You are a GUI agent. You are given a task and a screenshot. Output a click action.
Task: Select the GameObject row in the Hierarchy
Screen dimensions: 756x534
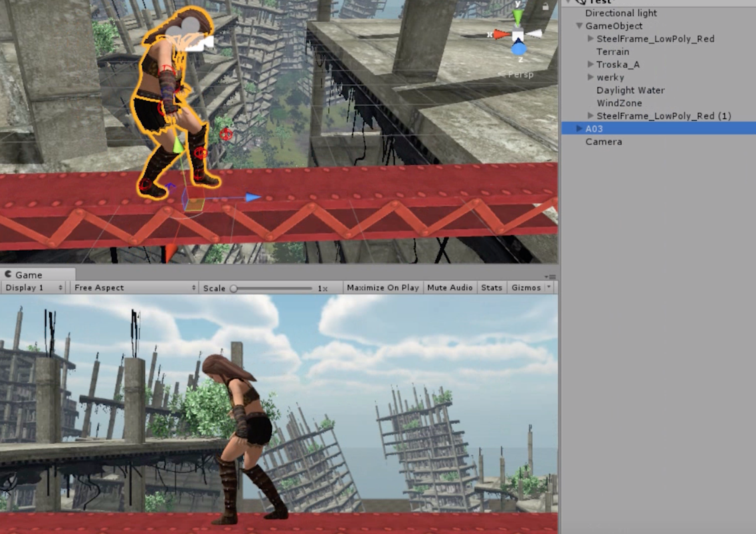(658, 26)
